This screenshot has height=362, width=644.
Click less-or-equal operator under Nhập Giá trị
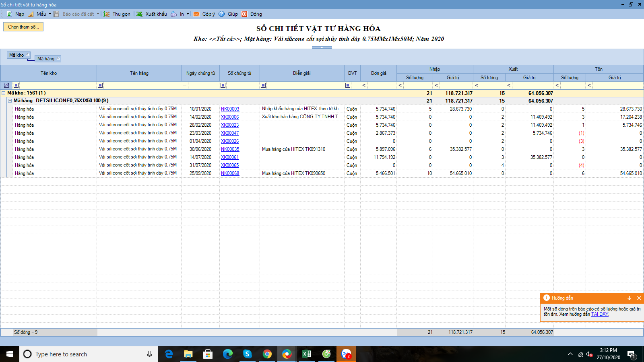pos(436,85)
